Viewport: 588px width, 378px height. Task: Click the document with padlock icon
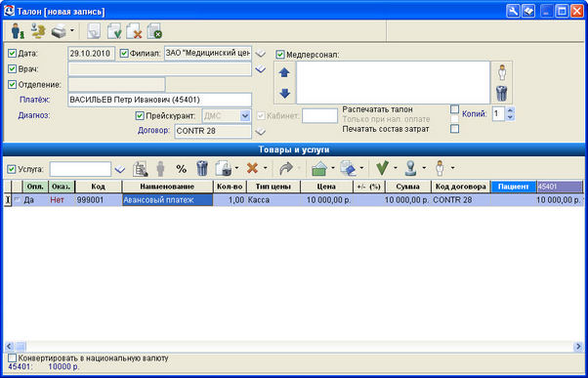point(224,168)
